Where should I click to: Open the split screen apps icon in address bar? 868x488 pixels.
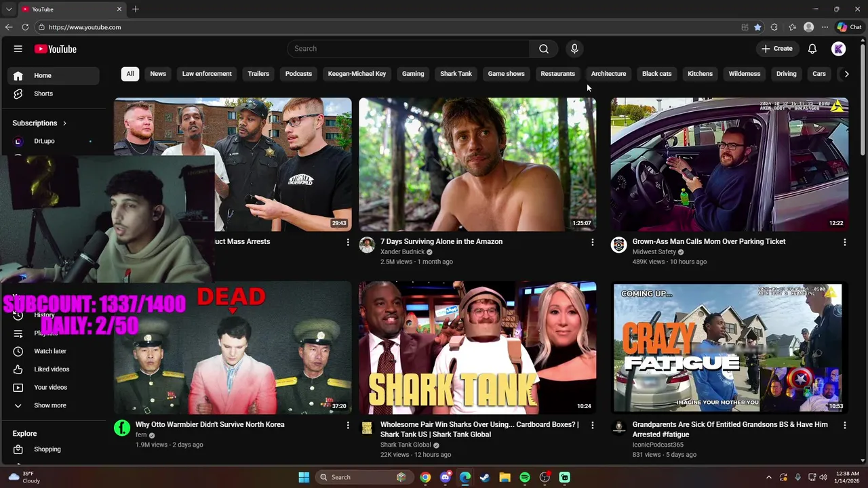(745, 27)
